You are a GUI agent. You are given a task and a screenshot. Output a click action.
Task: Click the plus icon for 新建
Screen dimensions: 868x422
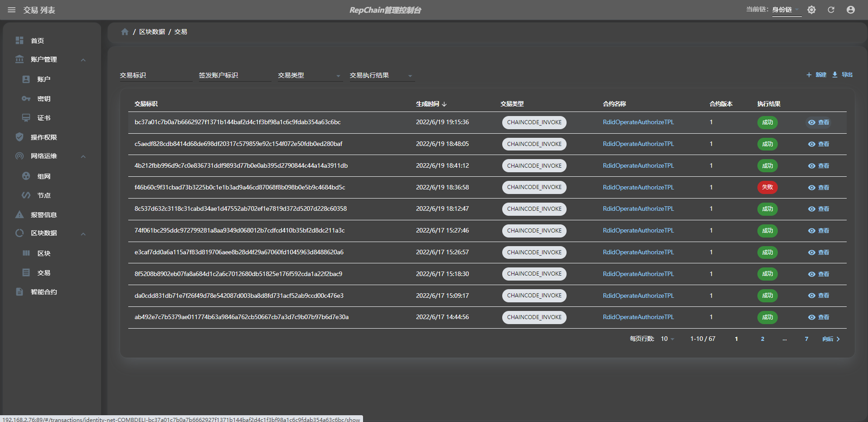[x=809, y=75]
